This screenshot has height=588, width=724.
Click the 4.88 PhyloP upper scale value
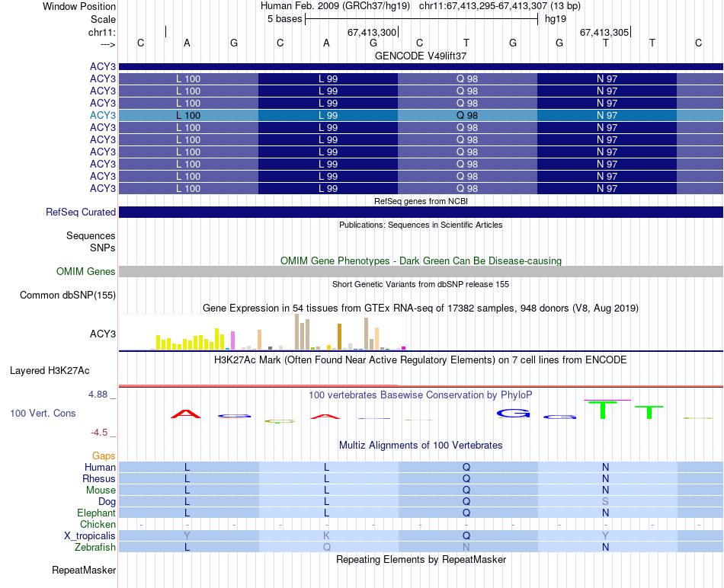(x=98, y=395)
